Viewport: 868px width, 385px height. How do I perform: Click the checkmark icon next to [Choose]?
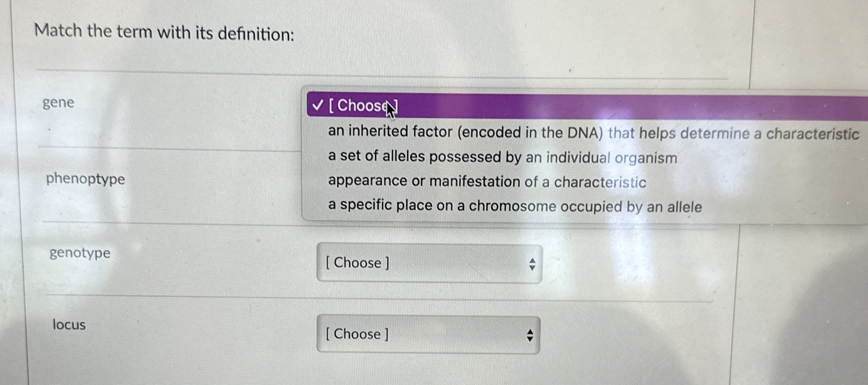318,106
